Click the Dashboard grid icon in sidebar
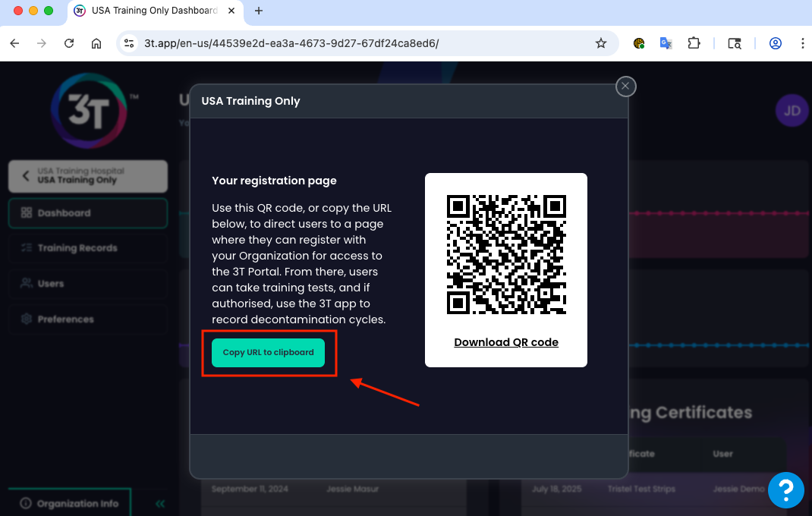This screenshot has width=812, height=516. click(x=27, y=212)
